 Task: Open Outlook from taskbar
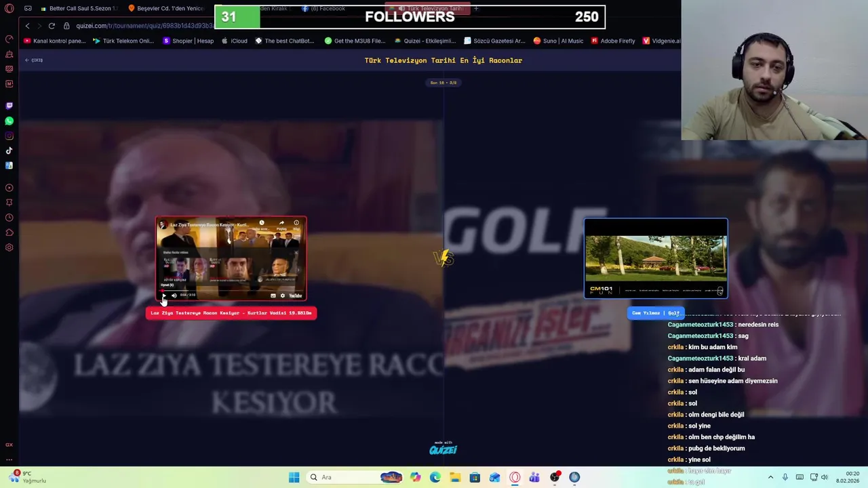pyautogui.click(x=494, y=477)
